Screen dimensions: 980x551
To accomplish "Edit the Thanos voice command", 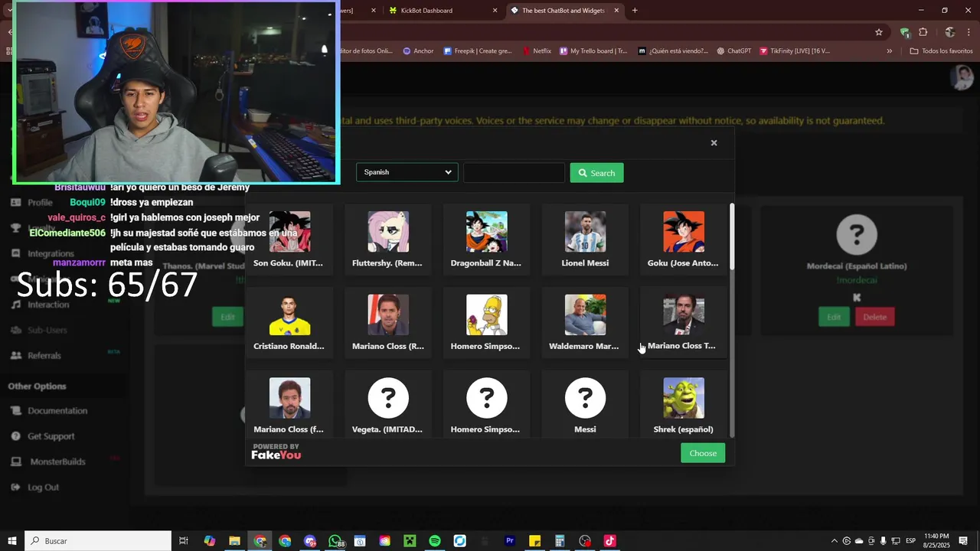I will (x=227, y=317).
